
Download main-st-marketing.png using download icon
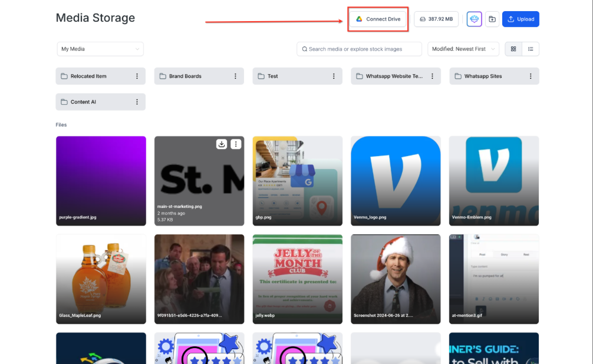click(x=222, y=144)
